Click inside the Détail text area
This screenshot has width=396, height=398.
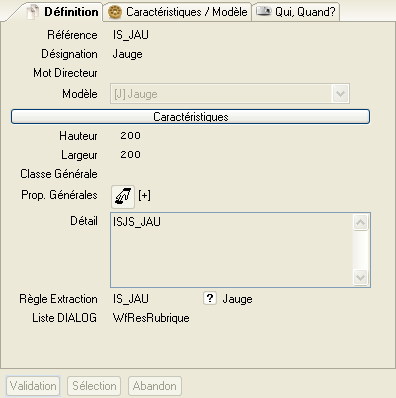[232, 250]
